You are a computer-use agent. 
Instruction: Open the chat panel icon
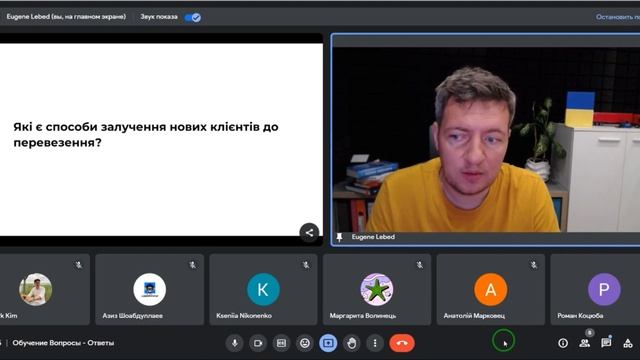point(606,343)
